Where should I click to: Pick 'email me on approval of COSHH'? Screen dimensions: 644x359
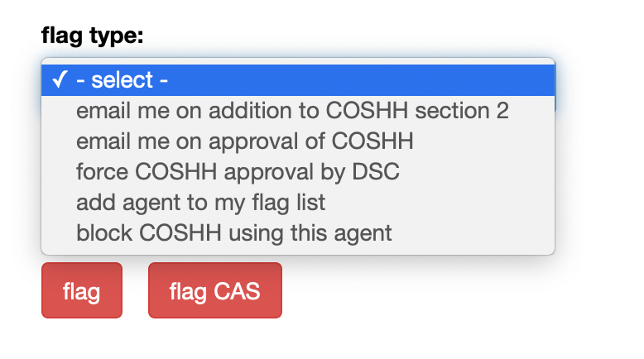244,141
